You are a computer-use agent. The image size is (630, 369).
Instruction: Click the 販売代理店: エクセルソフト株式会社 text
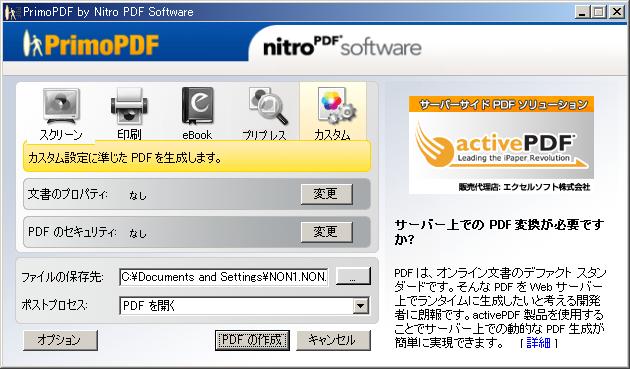pos(524,187)
